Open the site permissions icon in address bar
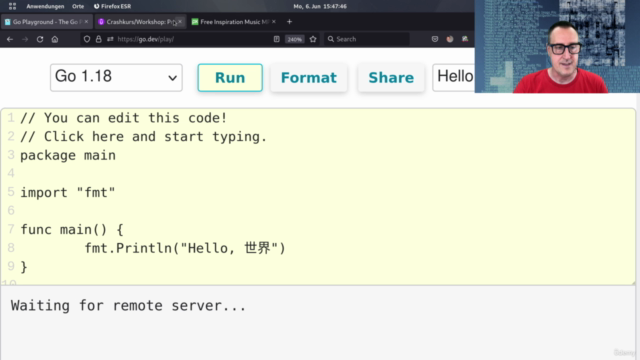 (110, 39)
